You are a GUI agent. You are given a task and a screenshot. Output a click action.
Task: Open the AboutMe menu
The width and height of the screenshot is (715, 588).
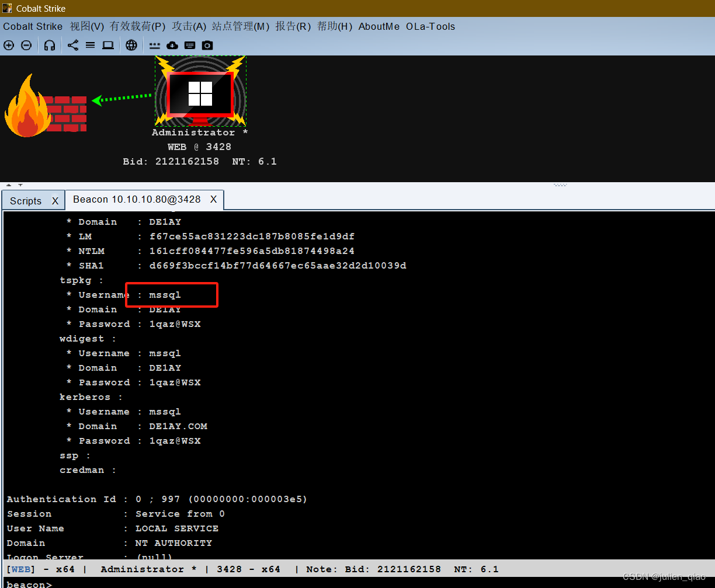pyautogui.click(x=379, y=26)
